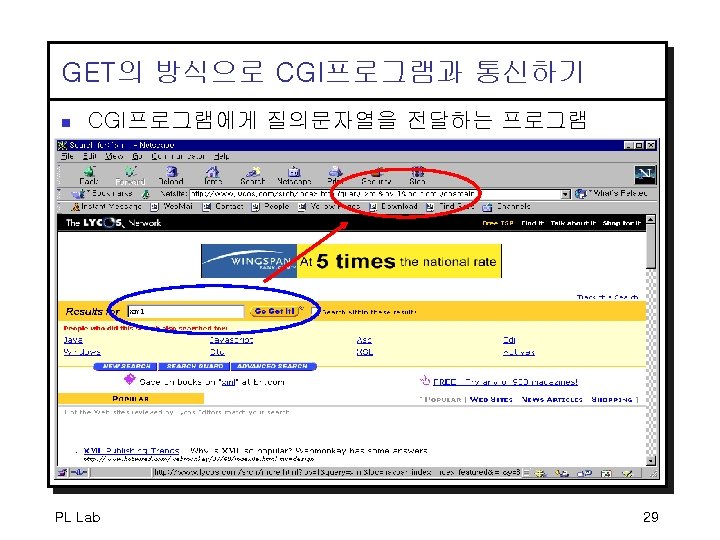Click the FREE magazines offer link
Screen dimensions: 720x540
point(505,382)
